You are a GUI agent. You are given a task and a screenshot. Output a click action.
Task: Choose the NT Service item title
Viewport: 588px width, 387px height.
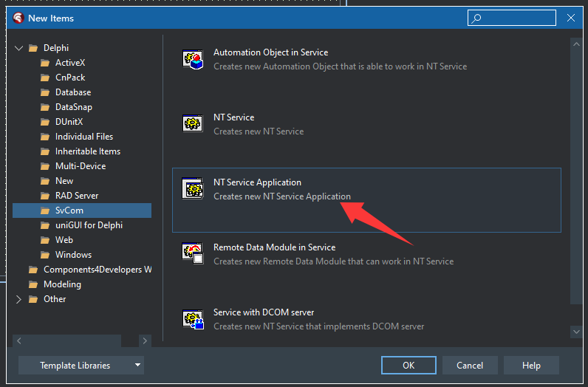click(233, 117)
